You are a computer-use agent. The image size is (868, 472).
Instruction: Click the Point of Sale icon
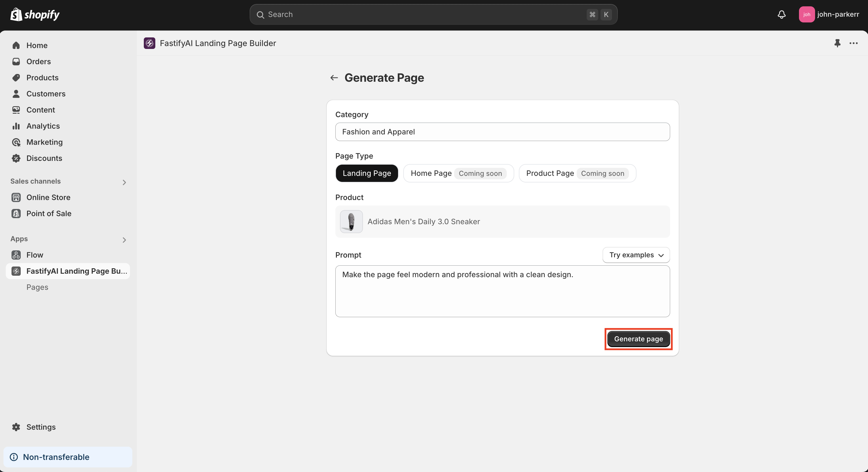click(x=16, y=214)
